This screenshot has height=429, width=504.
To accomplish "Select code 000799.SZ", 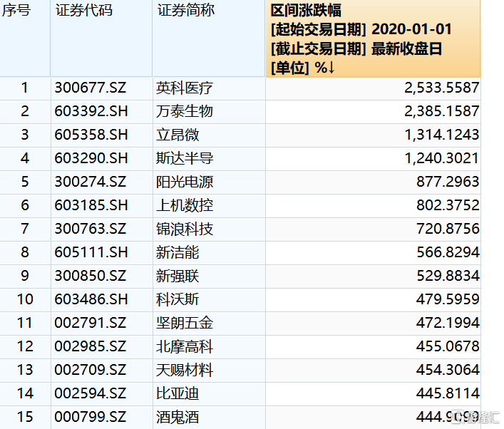I will pos(91,416).
